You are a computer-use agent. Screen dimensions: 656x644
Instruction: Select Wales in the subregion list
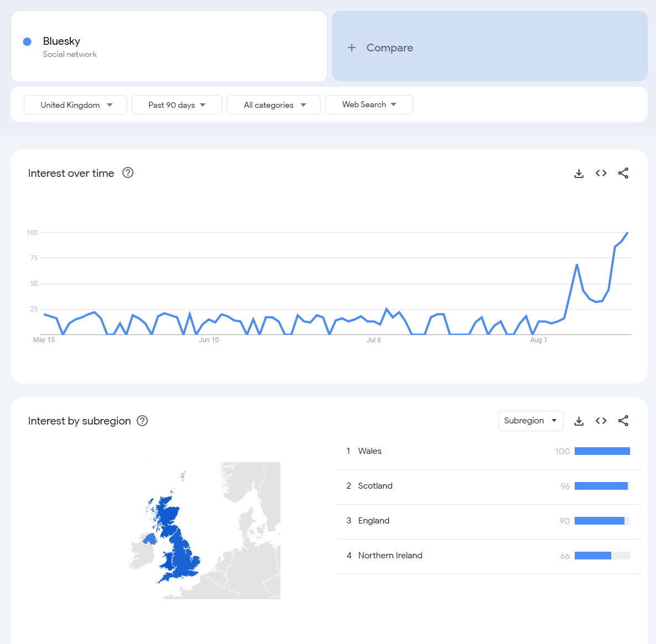[x=369, y=451]
